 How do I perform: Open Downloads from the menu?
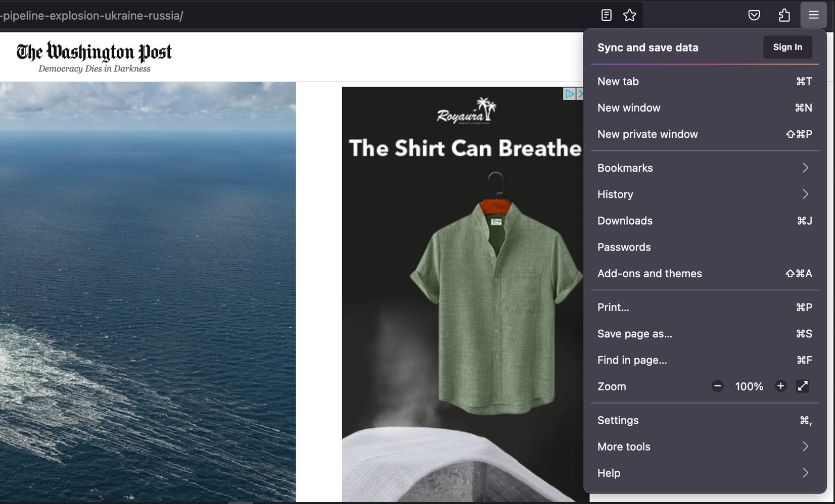click(x=624, y=221)
